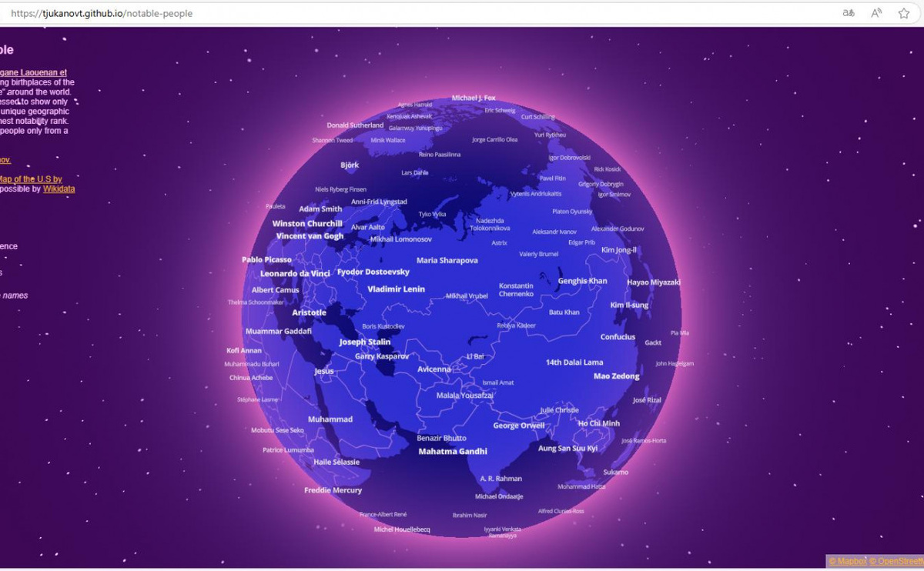Image resolution: width=924 pixels, height=571 pixels.
Task: Open the Mapbox attribution link
Action: click(x=848, y=561)
